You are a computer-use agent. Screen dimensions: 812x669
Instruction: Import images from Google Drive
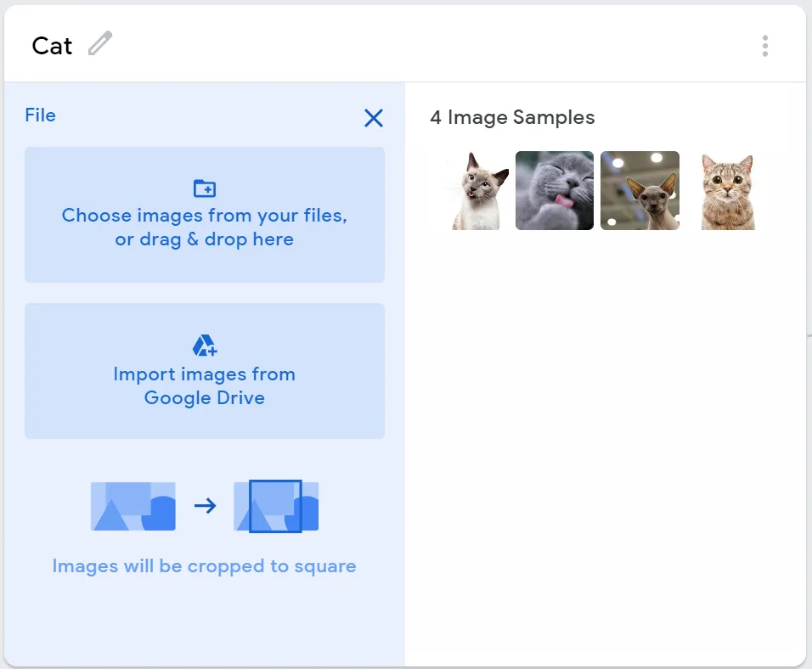[x=205, y=371]
